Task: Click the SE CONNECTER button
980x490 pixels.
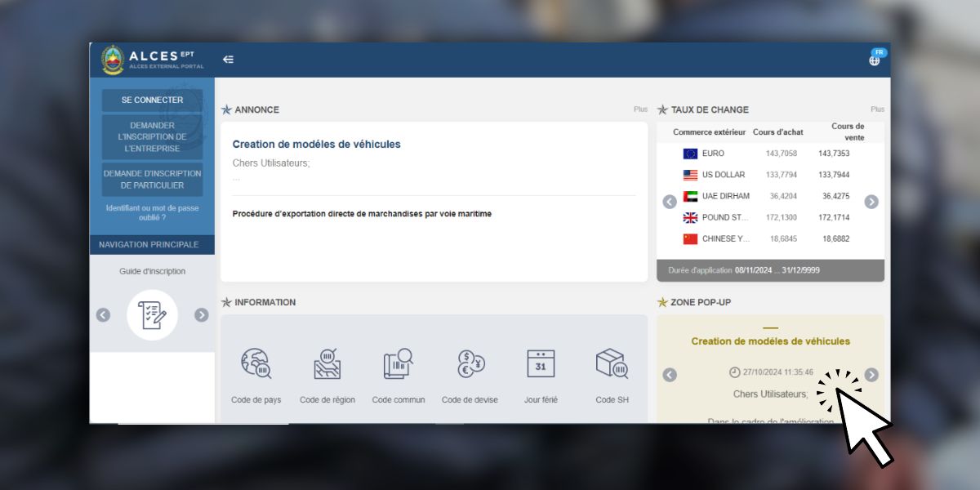Action: 152,100
